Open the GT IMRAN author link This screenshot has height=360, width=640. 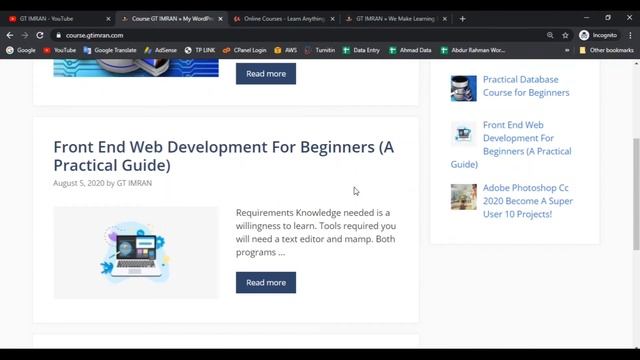coord(134,183)
